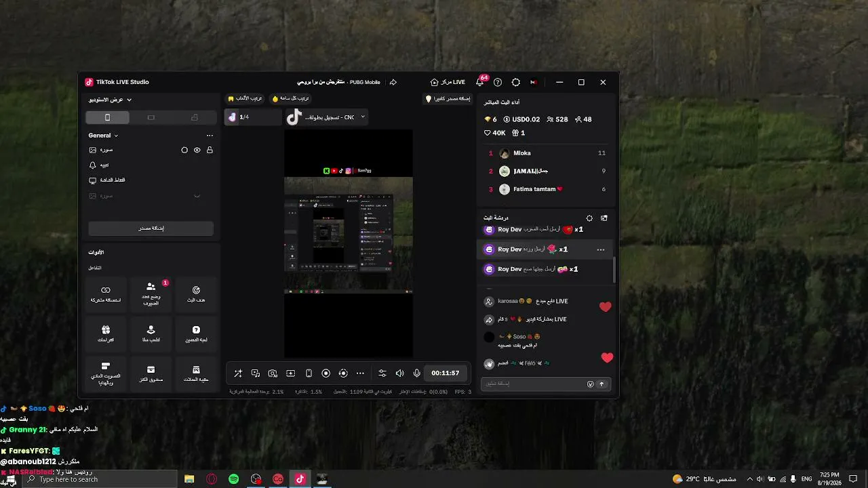The image size is (868, 488).
Task: Click the add source button
Action: coord(151,228)
